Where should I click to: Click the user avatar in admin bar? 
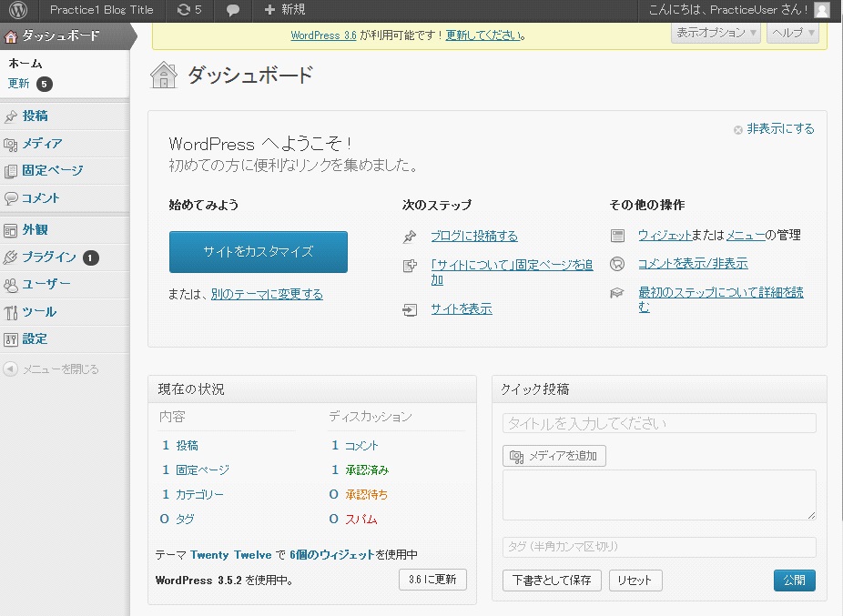(x=822, y=10)
